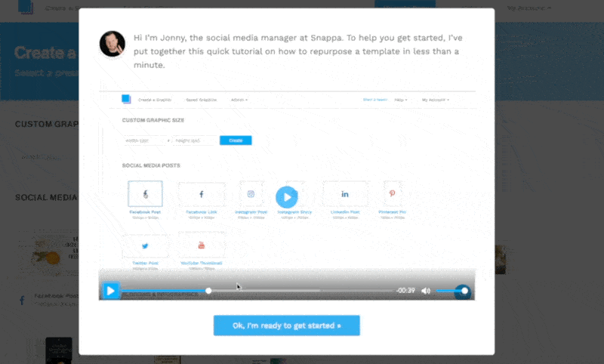The height and width of the screenshot is (364, 604).
Task: Click the width input field in the video
Action: [x=146, y=140]
